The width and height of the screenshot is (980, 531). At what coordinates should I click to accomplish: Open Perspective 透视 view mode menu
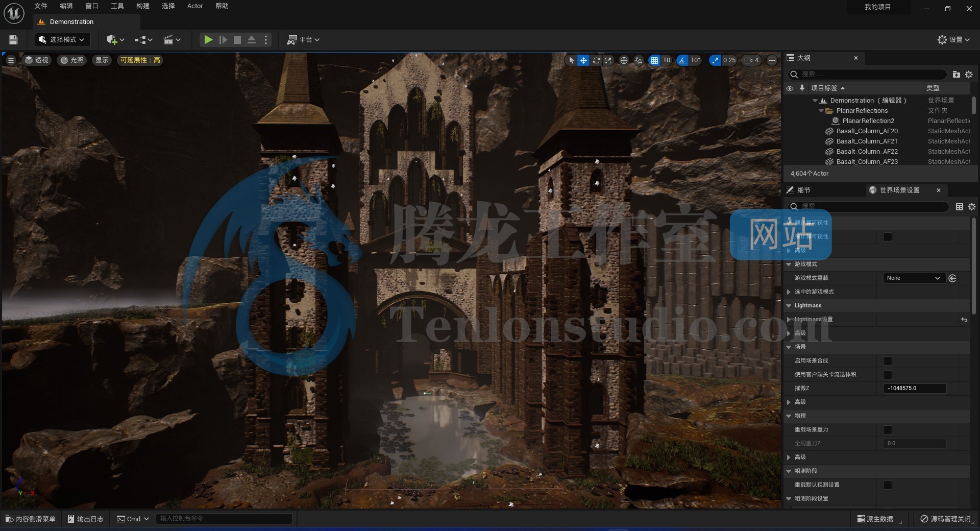click(36, 60)
